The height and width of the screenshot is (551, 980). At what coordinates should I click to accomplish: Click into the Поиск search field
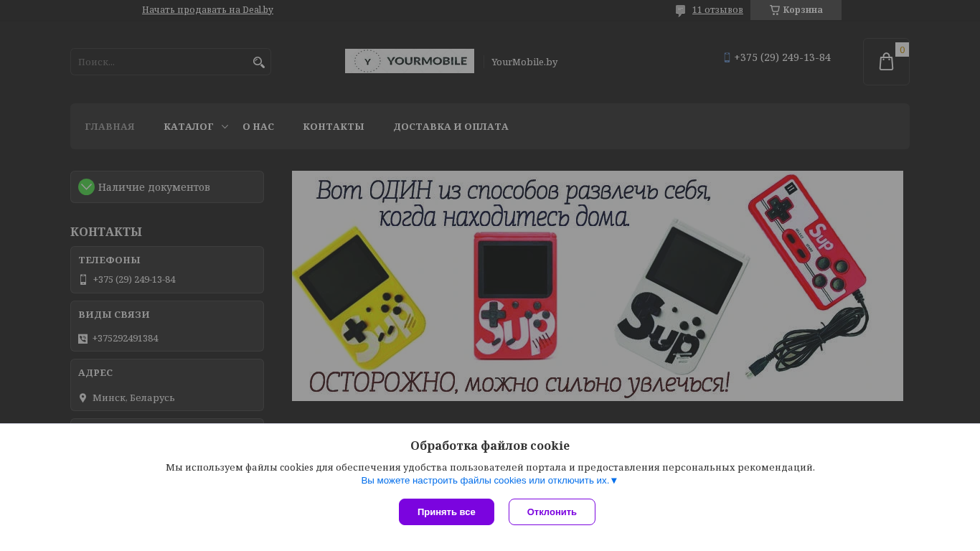[162, 62]
